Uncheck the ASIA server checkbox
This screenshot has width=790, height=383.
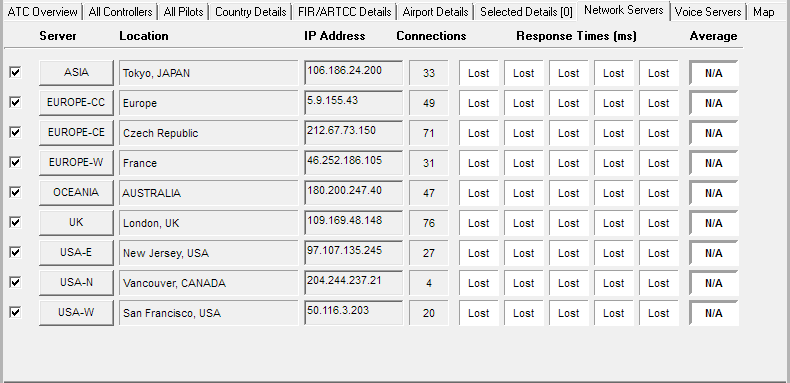tap(15, 72)
